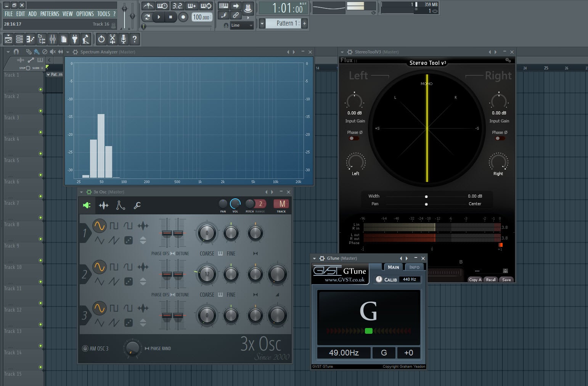This screenshot has width=588, height=386.
Task: Switch to the INFO tab in GTune
Action: pyautogui.click(x=414, y=267)
